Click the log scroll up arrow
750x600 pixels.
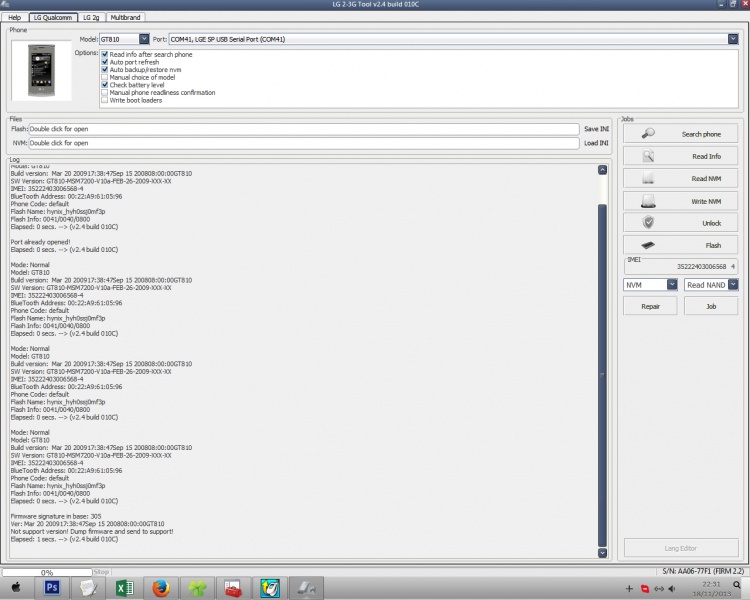point(602,169)
